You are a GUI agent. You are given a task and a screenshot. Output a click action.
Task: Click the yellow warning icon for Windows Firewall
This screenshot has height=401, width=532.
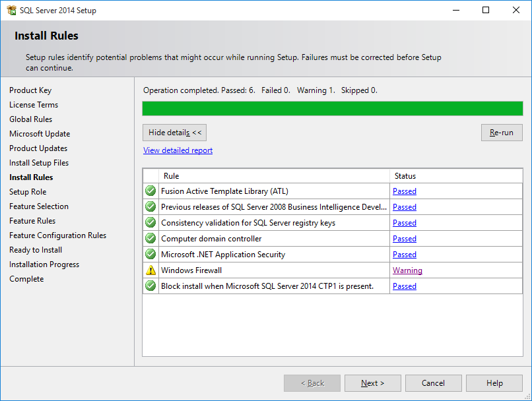(150, 270)
